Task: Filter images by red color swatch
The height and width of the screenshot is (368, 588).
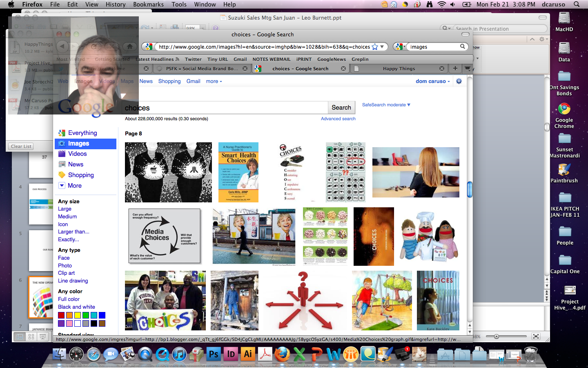Action: click(x=61, y=315)
